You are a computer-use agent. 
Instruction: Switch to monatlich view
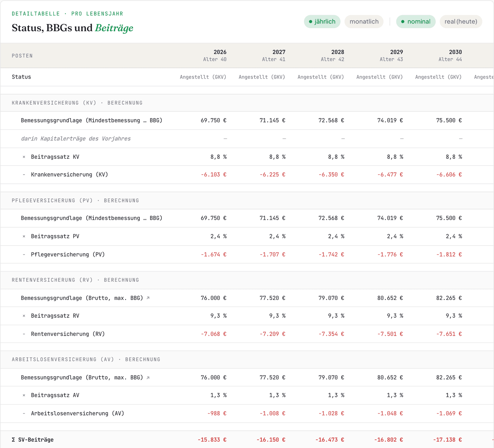point(364,22)
